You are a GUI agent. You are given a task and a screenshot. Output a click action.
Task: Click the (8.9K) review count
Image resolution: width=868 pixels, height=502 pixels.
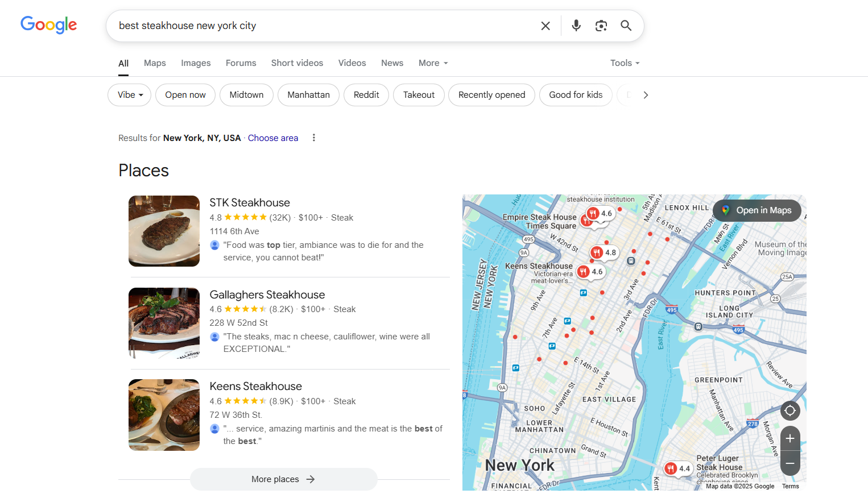(x=281, y=401)
